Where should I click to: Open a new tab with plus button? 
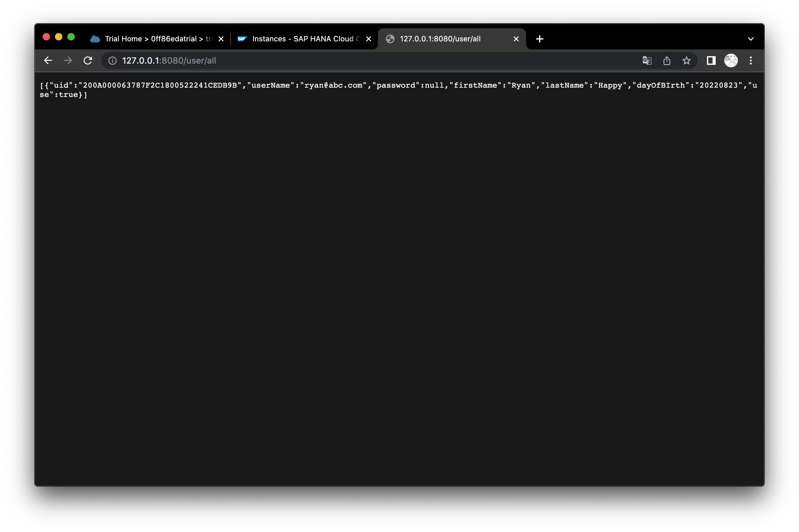(x=539, y=39)
